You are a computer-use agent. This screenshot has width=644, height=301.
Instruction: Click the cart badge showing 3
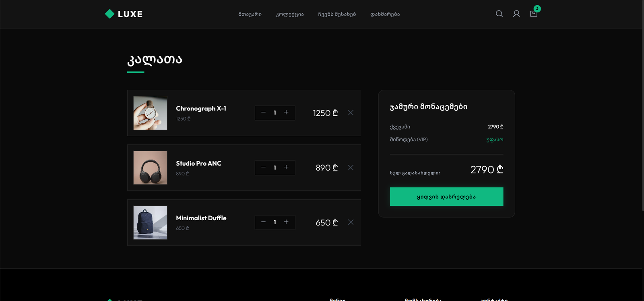coord(537,8)
